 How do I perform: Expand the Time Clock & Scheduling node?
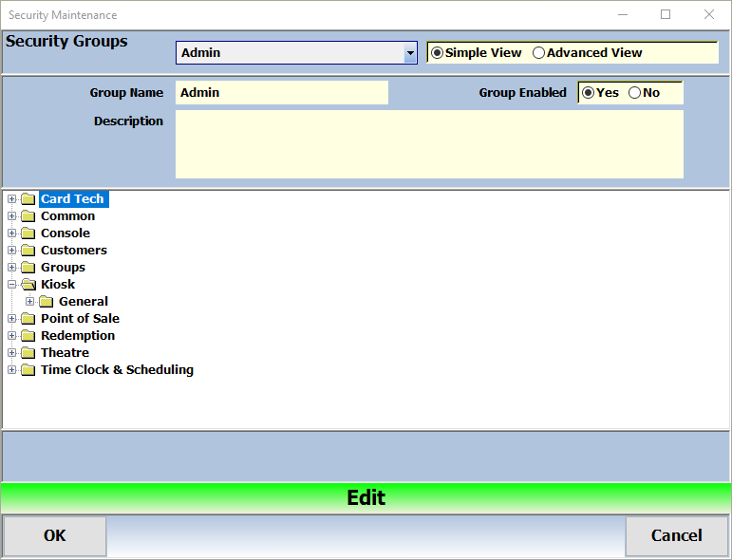12,370
